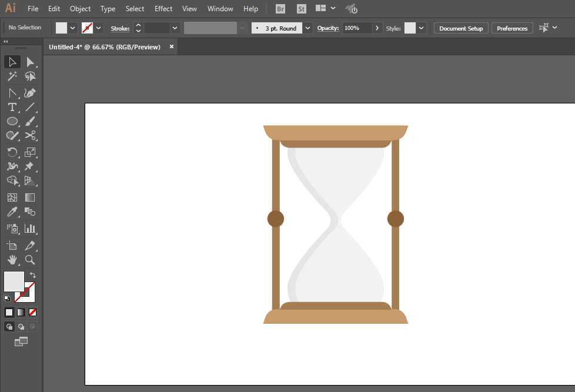575x392 pixels.
Task: Swap fill and stroke colors
Action: click(33, 275)
